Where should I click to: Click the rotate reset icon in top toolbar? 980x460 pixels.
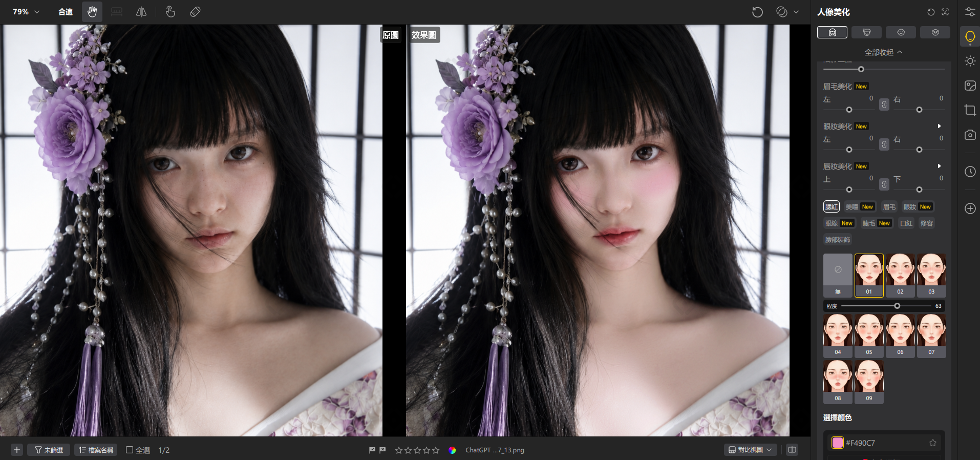click(x=757, y=12)
